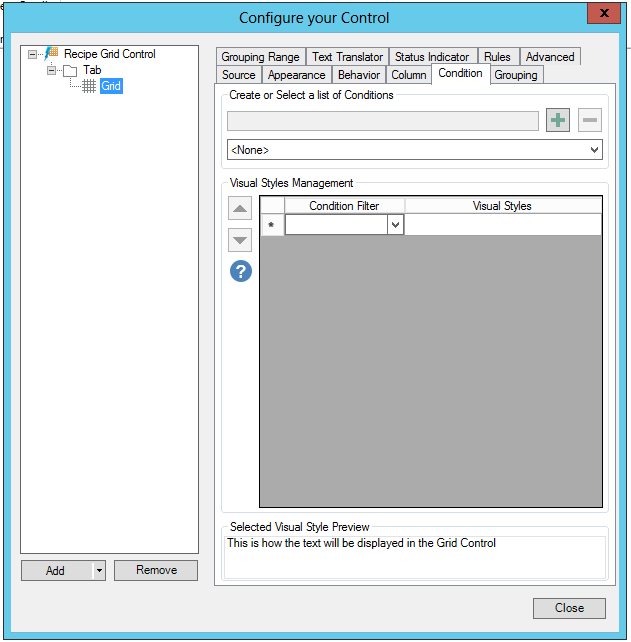Go to the Status Indicator tab
Screen dimensions: 631x642
click(431, 57)
